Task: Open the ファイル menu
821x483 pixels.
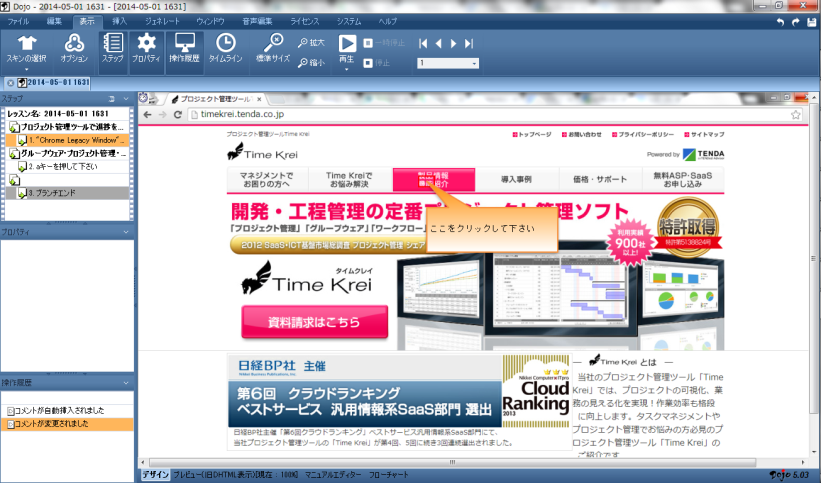Action: (x=18, y=21)
